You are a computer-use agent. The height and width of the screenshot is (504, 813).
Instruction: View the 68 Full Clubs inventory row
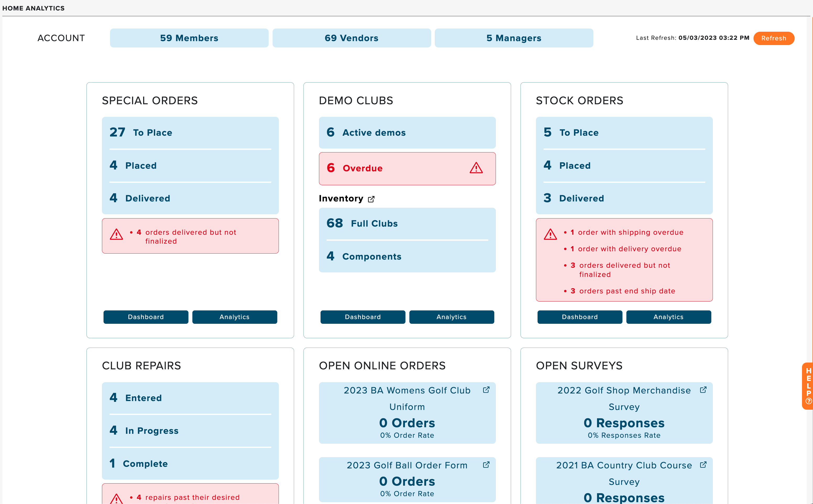[x=407, y=223]
